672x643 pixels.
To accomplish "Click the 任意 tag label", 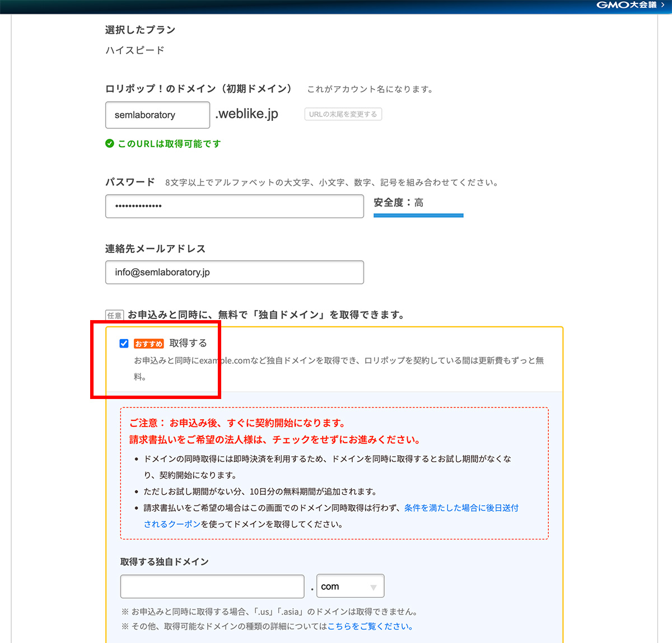I will click(114, 315).
